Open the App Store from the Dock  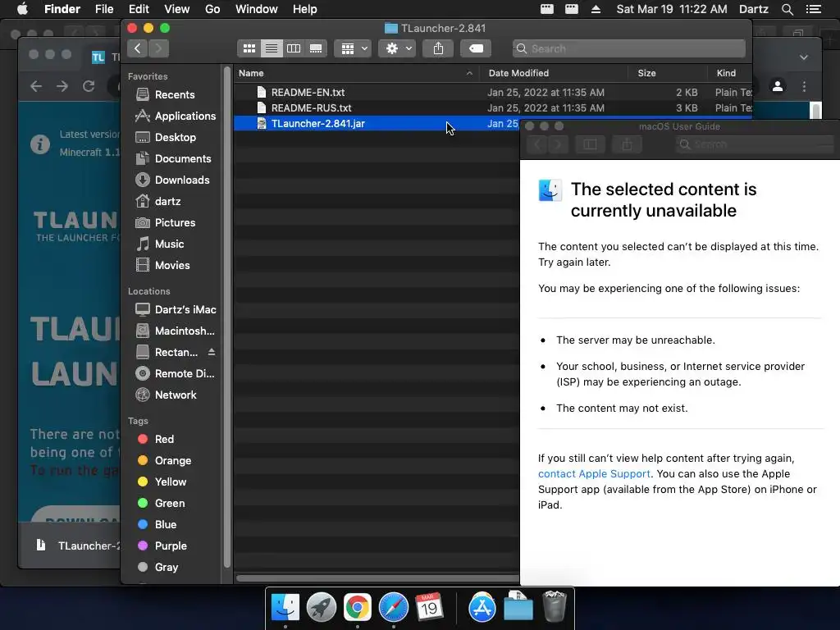coord(482,608)
